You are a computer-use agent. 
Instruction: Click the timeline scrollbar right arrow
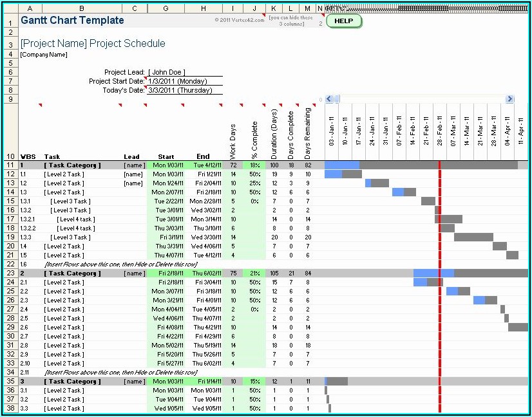(x=509, y=99)
